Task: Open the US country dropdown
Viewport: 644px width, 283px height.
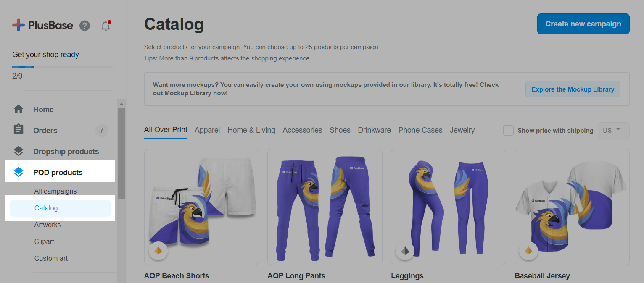Action: coord(613,131)
